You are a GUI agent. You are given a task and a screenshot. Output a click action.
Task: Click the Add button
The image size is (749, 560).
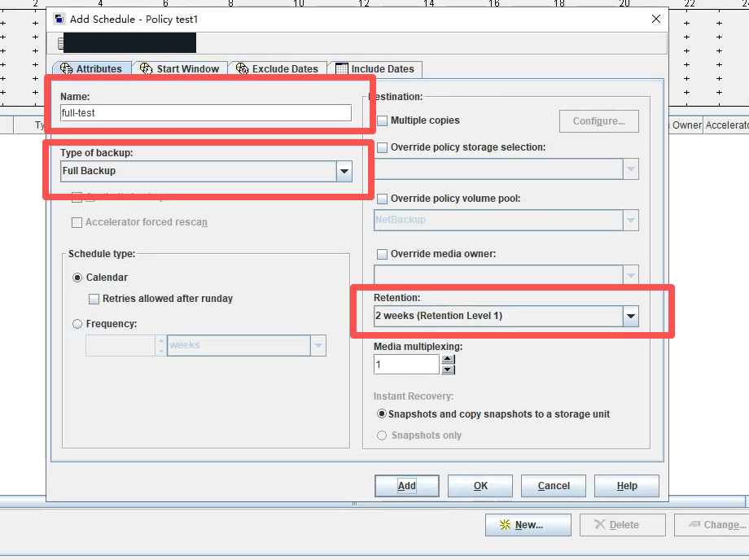point(406,486)
